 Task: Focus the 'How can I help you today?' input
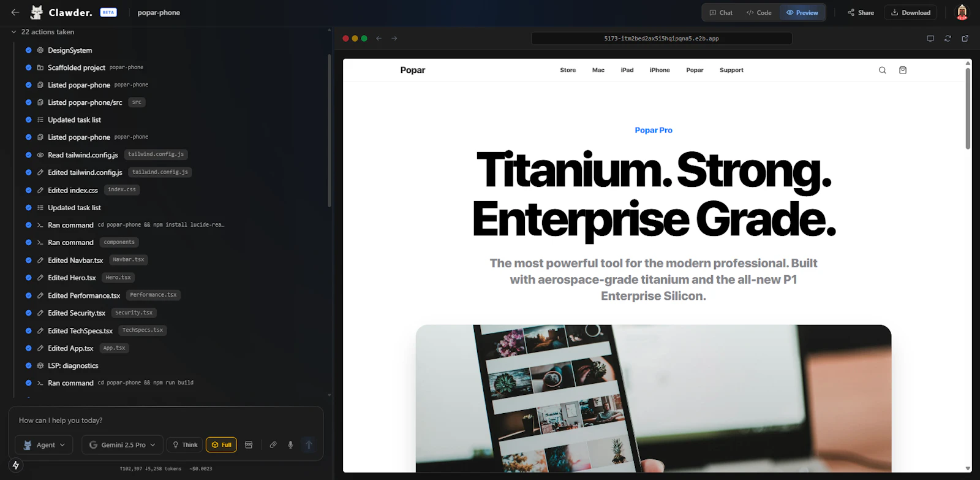point(166,421)
